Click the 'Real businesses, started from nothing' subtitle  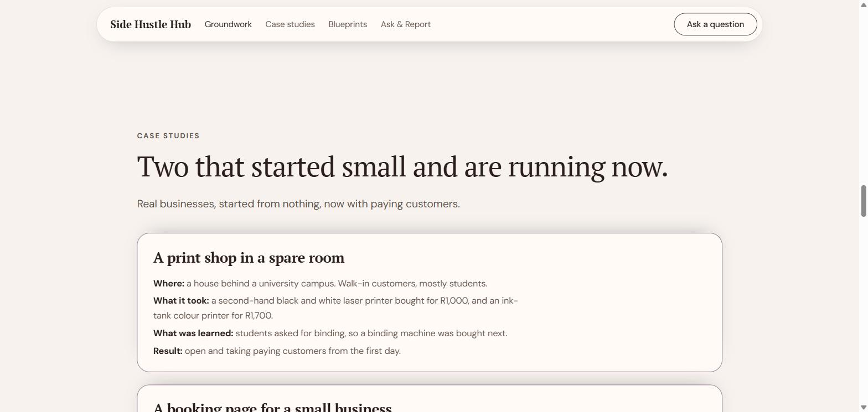(x=298, y=204)
